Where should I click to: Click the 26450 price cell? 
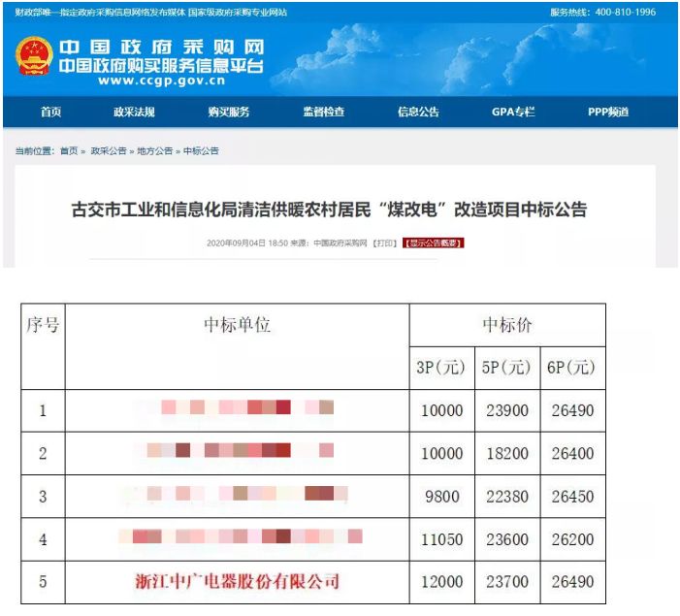[573, 497]
